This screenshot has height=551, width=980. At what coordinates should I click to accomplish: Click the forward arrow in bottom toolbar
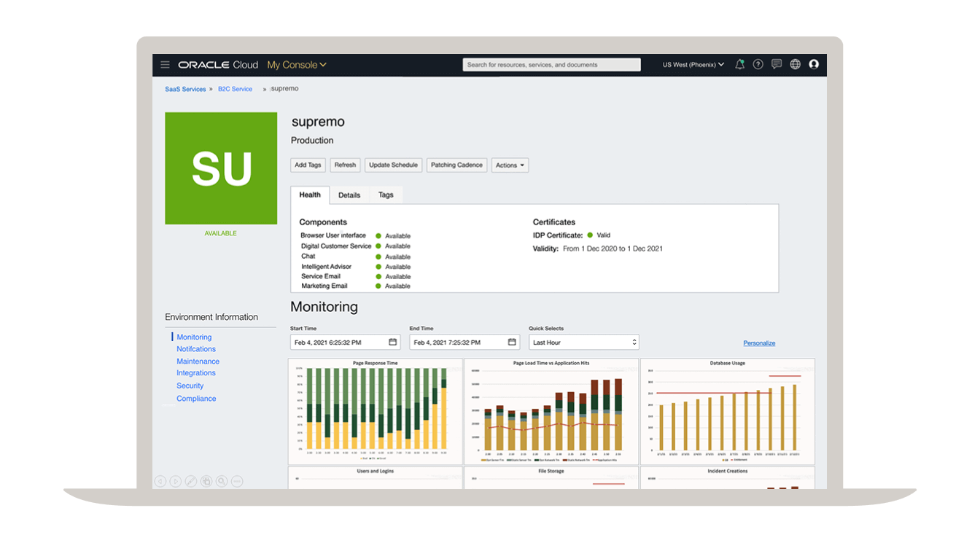pyautogui.click(x=176, y=481)
